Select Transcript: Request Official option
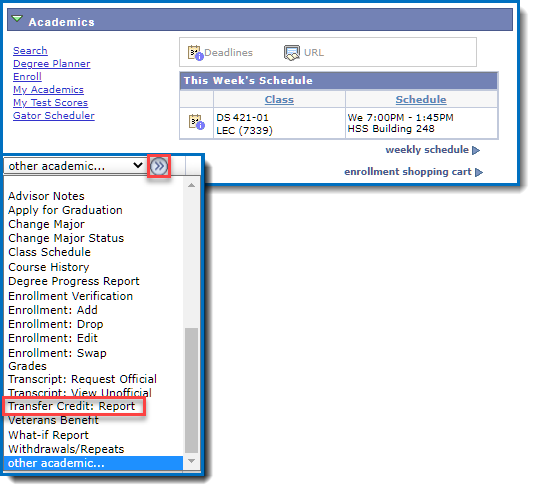 coord(83,379)
